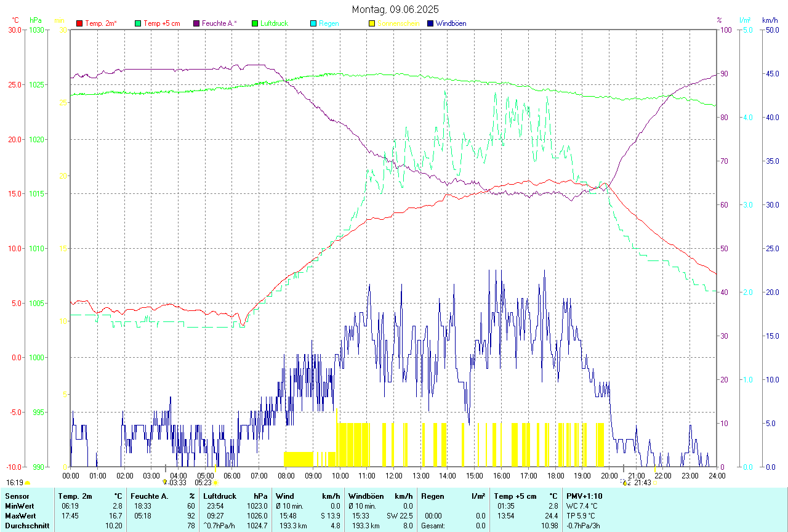Click the sunrise icon next to 05:23

(x=215, y=483)
